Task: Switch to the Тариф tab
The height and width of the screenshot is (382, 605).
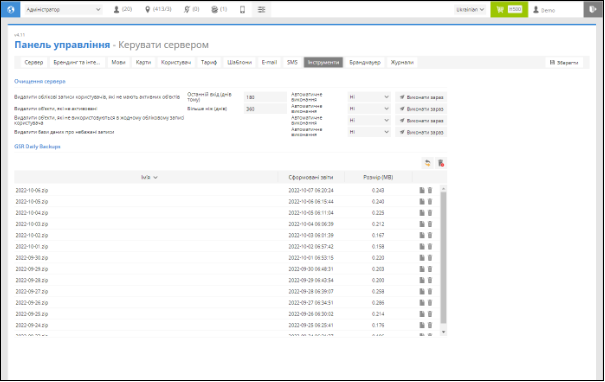Action: (x=209, y=62)
